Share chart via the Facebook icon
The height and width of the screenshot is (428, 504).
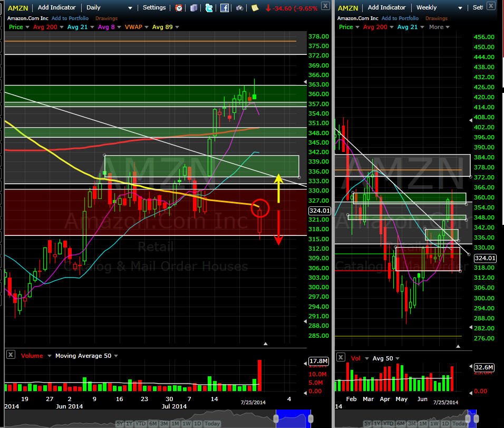(225, 8)
